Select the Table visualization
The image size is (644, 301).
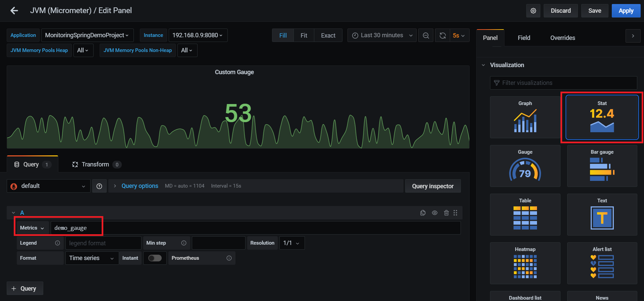(525, 215)
